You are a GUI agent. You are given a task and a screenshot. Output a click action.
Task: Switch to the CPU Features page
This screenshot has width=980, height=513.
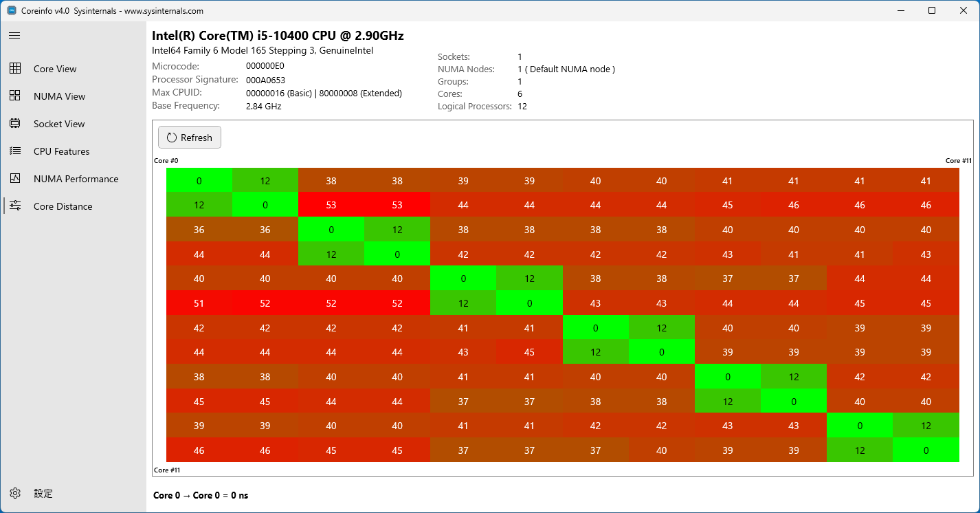(x=61, y=151)
